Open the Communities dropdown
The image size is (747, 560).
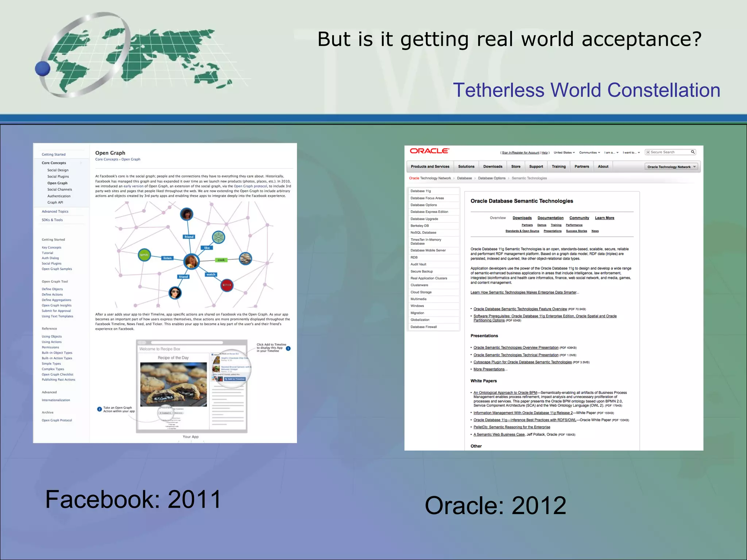589,153
